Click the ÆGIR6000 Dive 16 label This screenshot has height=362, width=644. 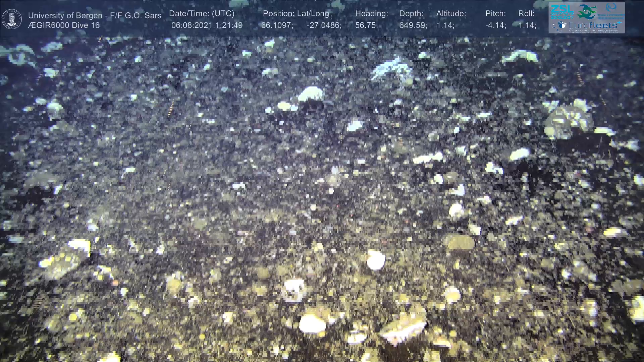pos(64,25)
